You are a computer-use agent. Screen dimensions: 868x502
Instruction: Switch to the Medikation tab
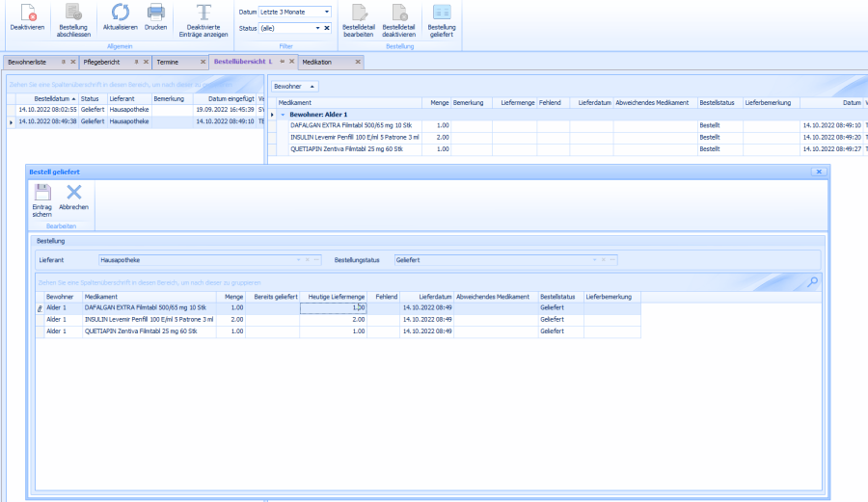tap(318, 62)
